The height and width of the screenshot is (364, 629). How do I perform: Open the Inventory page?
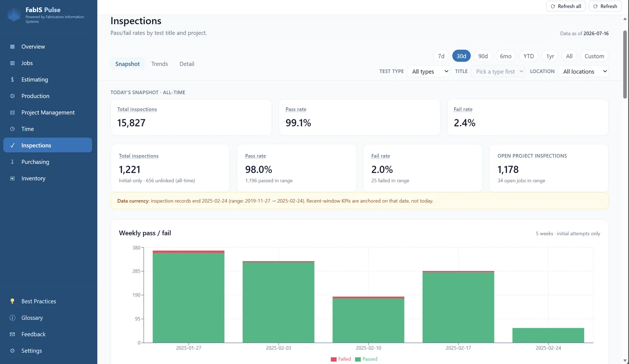(x=48, y=179)
